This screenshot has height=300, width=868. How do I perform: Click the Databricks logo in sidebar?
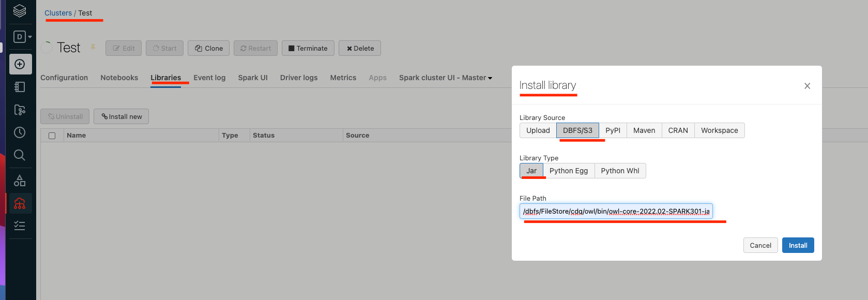pos(20,11)
